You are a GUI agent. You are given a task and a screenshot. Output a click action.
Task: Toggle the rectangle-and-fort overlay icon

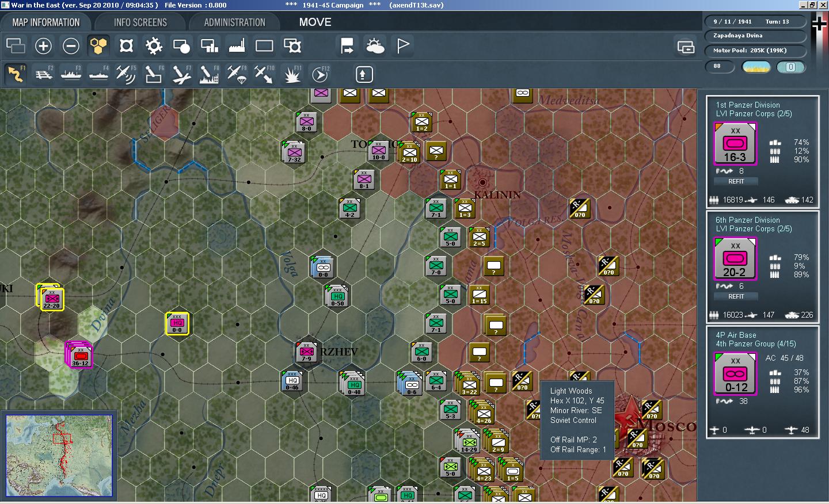tap(292, 45)
